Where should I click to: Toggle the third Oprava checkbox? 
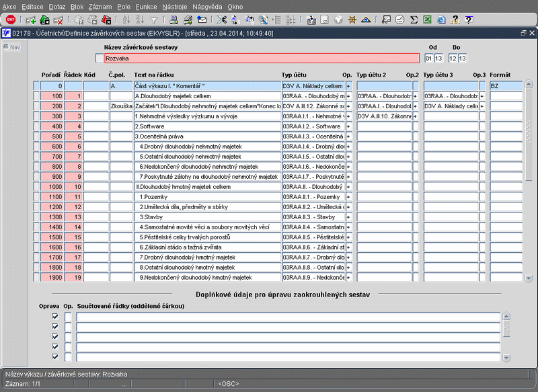[x=55, y=336]
